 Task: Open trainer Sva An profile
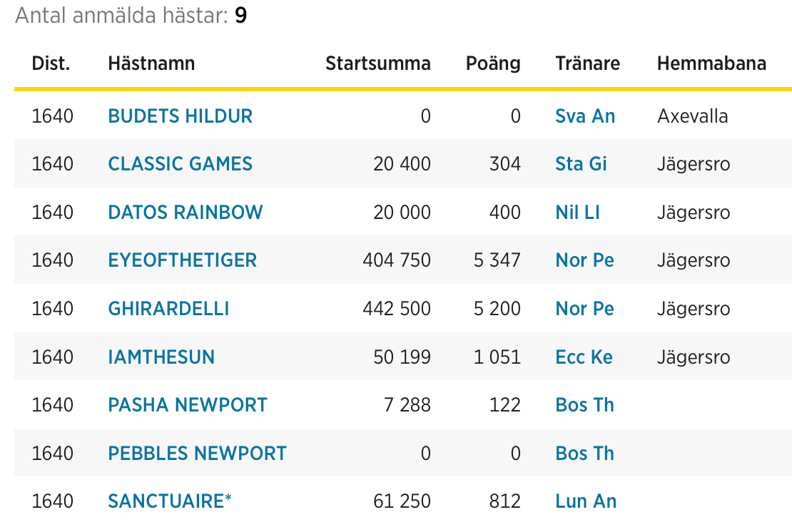click(x=585, y=116)
